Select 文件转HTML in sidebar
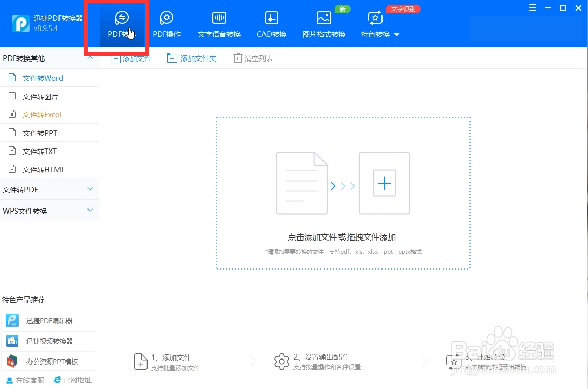Viewport: 588px width, 389px height. [x=50, y=170]
